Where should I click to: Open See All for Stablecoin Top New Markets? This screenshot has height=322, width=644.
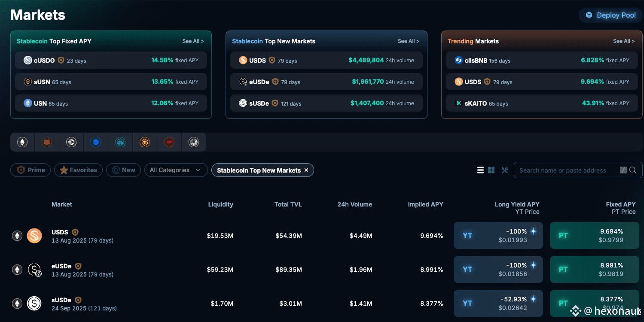tap(409, 41)
